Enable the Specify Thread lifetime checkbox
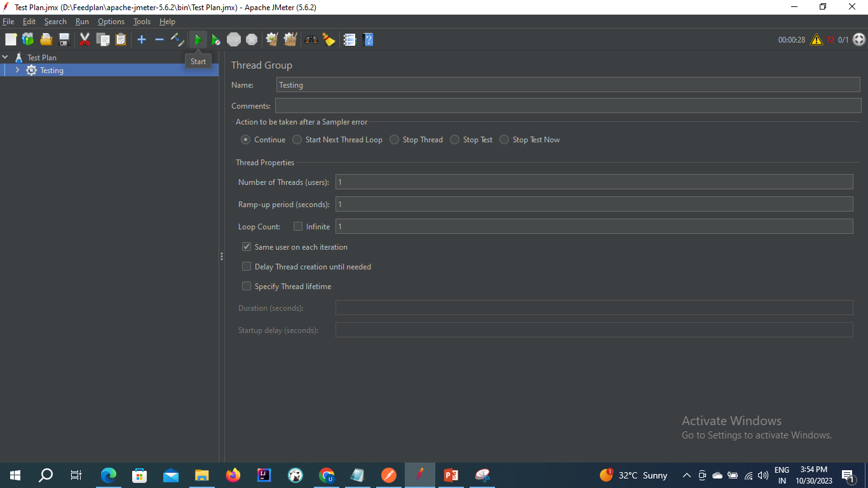868x488 pixels. (247, 286)
